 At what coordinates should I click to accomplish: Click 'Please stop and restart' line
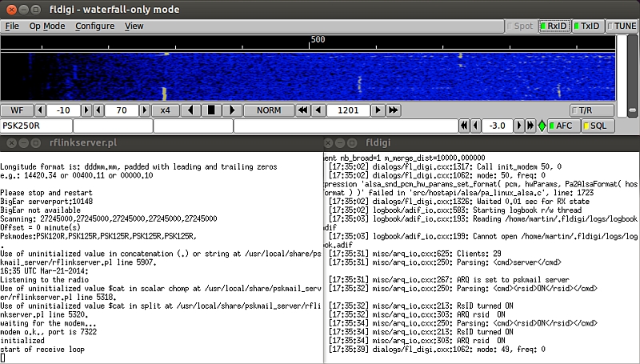point(46,193)
